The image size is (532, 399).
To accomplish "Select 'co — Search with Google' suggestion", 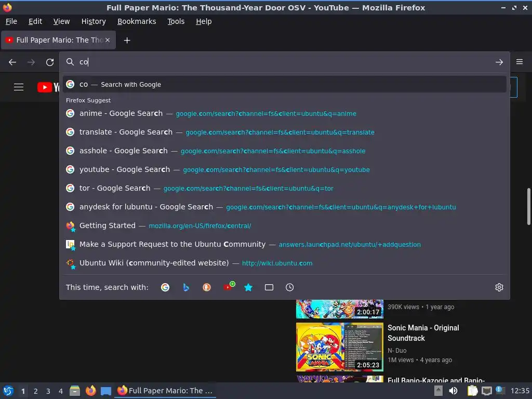I will point(285,85).
